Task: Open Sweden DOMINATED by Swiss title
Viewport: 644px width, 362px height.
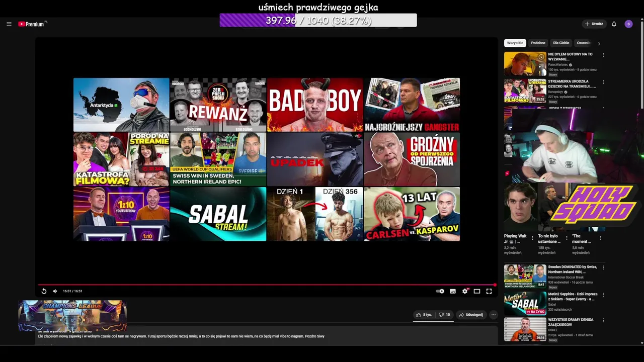Action: coord(573,269)
